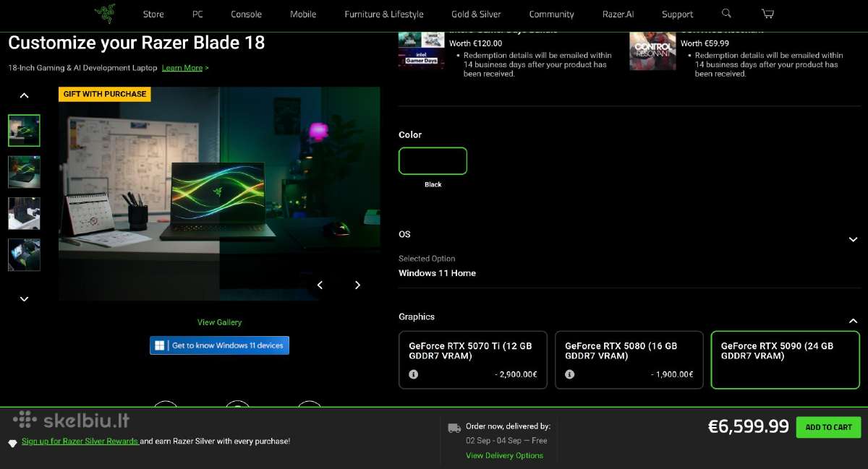Open the Support menu
Image resolution: width=868 pixels, height=469 pixels.
pyautogui.click(x=678, y=14)
